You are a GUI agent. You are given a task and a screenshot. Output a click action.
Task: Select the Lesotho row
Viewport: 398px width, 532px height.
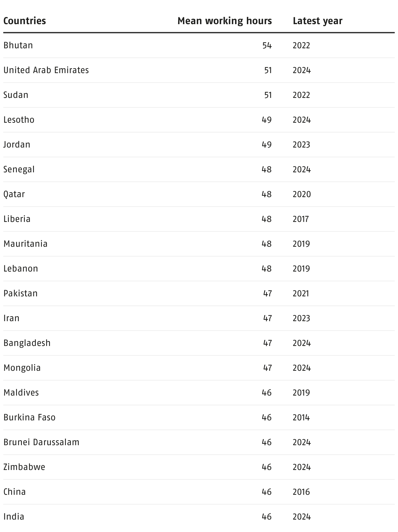[x=199, y=120]
